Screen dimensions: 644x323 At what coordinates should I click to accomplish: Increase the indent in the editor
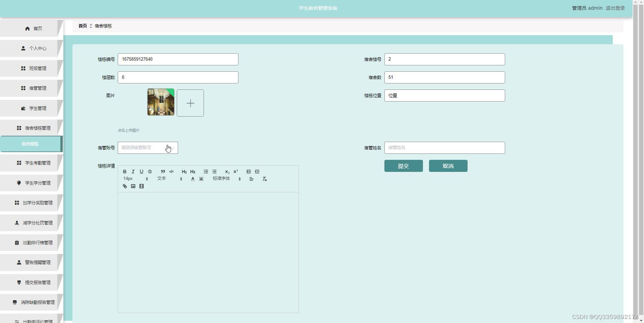(257, 172)
